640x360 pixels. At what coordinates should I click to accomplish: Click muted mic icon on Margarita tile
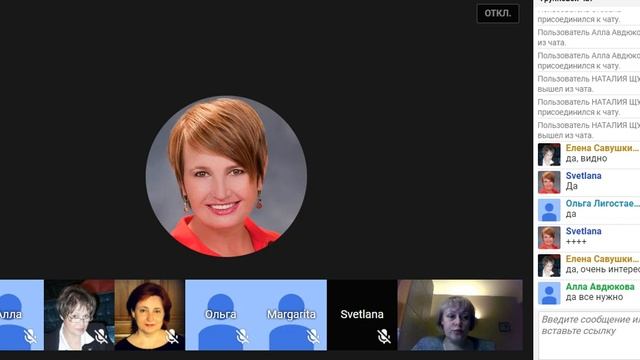(313, 336)
